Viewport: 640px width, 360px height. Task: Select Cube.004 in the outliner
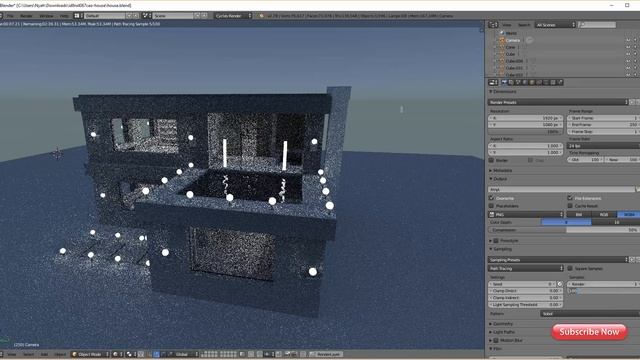(514, 61)
